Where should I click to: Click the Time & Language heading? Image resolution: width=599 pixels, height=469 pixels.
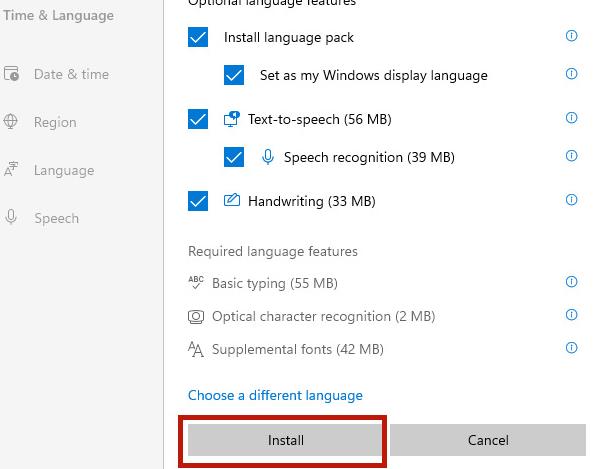(58, 15)
